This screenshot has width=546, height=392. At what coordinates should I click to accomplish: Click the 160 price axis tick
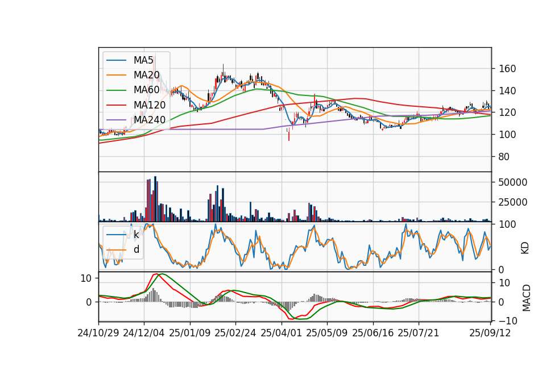[x=507, y=69]
